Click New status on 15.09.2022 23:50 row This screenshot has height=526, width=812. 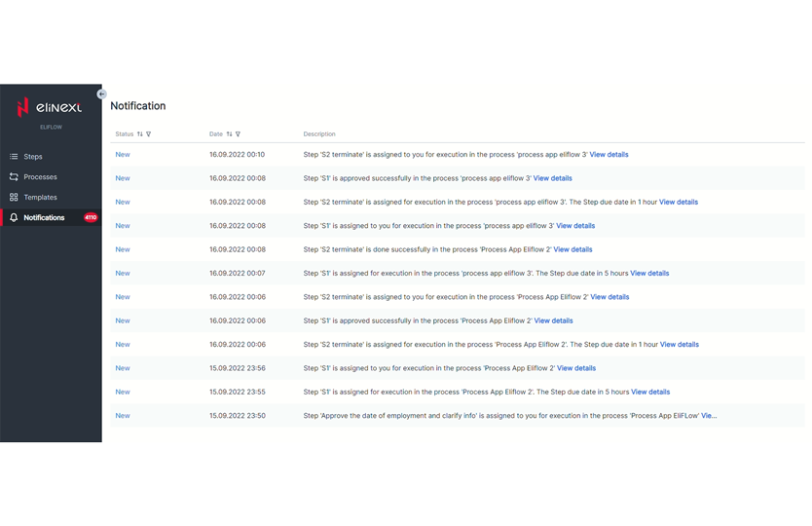(x=123, y=416)
